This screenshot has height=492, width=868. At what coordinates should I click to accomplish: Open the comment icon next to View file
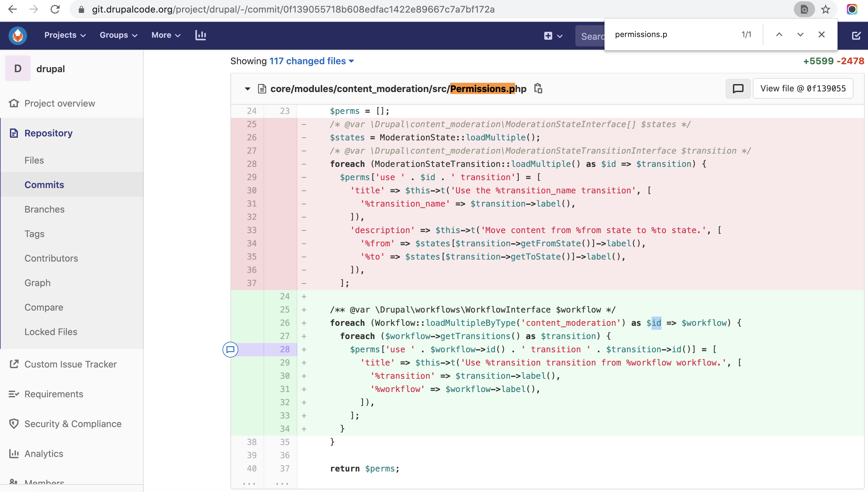[738, 88]
